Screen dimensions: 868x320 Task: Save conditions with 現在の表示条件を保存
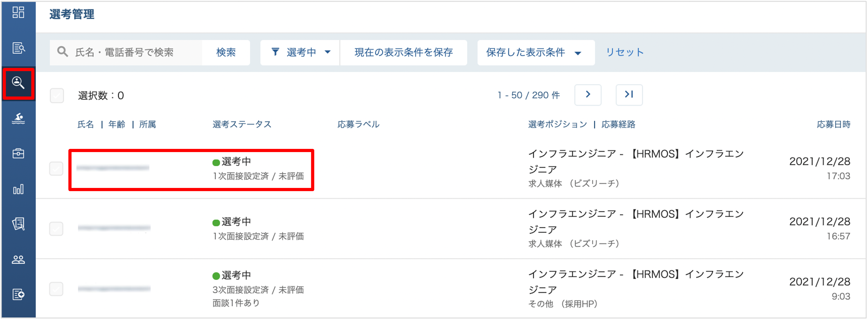click(x=403, y=52)
